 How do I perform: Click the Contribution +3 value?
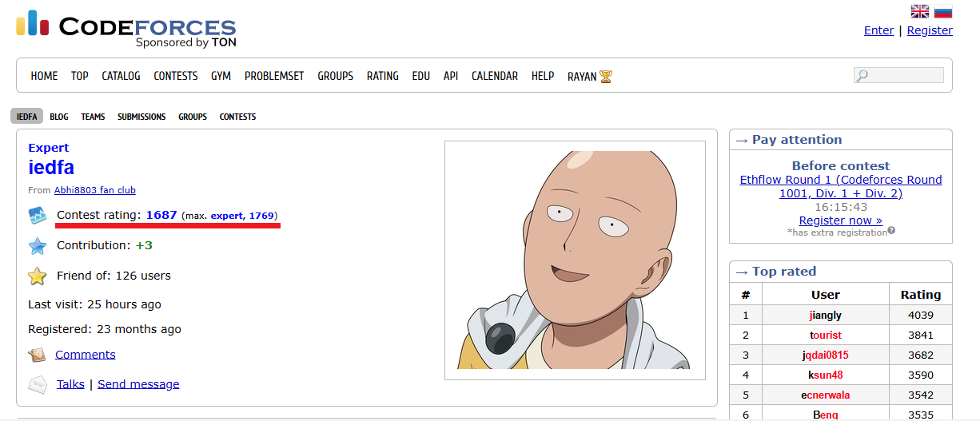point(144,246)
